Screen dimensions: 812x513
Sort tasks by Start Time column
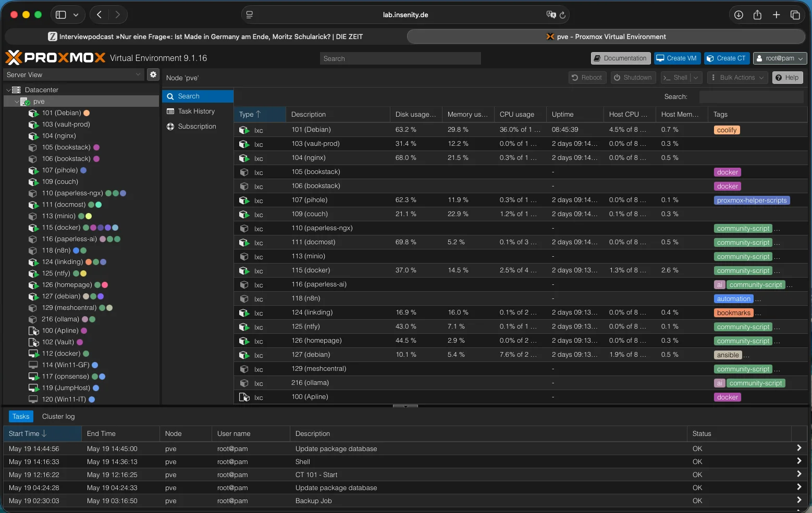42,434
